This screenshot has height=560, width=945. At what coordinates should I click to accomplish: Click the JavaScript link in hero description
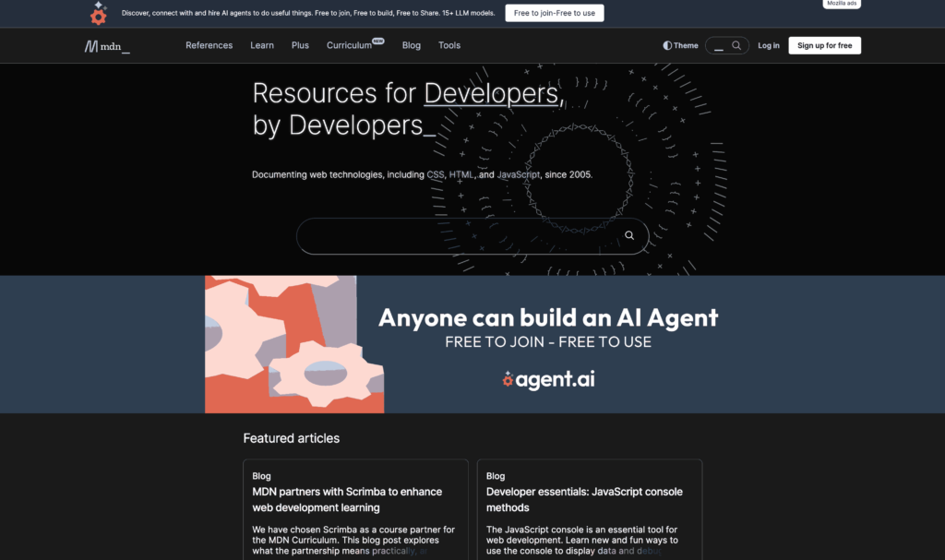click(519, 174)
